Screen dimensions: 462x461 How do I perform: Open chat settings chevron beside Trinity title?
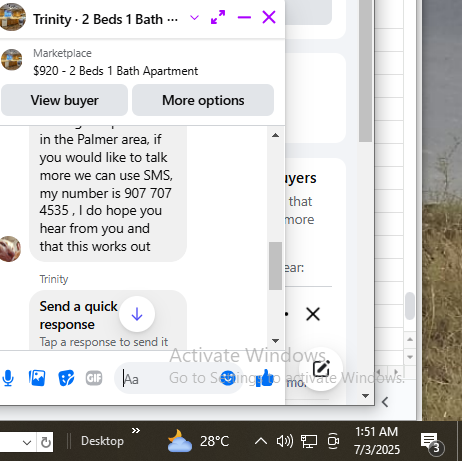tap(194, 18)
